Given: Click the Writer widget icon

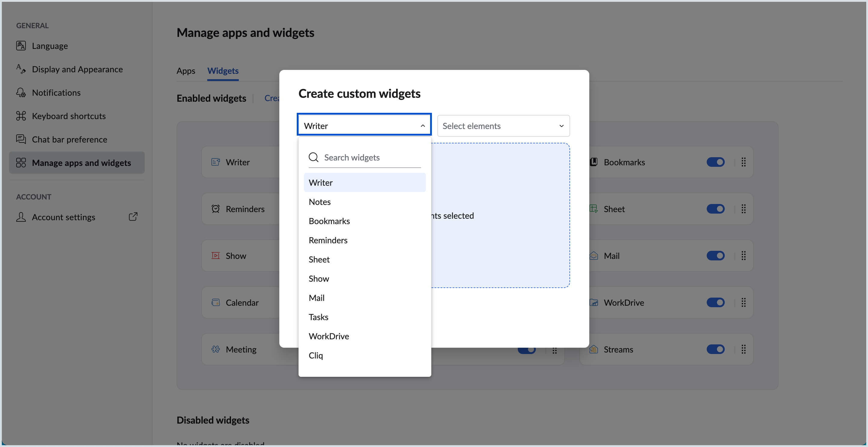Looking at the screenshot, I should coord(215,162).
